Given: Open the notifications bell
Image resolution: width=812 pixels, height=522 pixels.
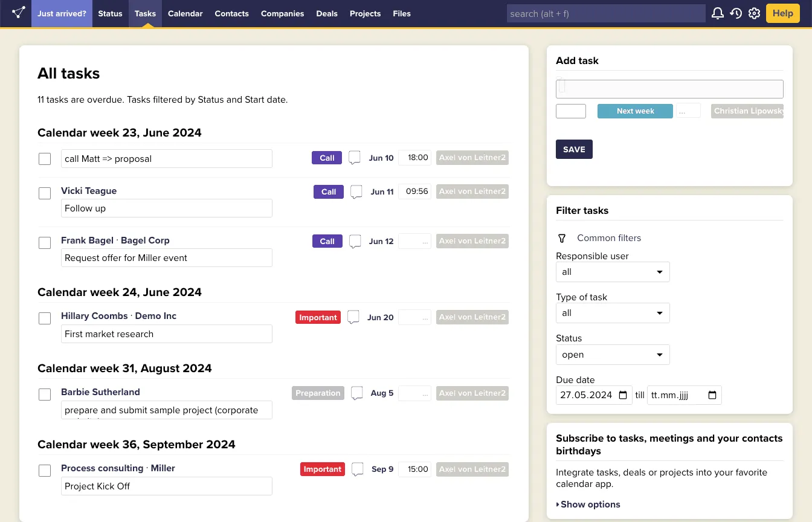Looking at the screenshot, I should coord(718,13).
